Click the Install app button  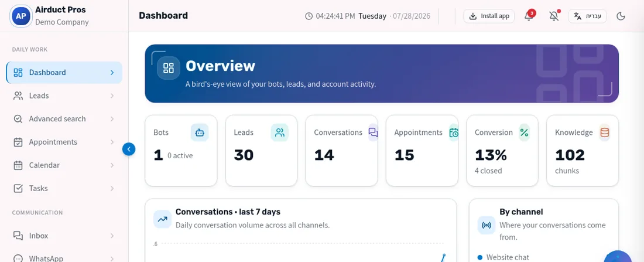pyautogui.click(x=489, y=16)
